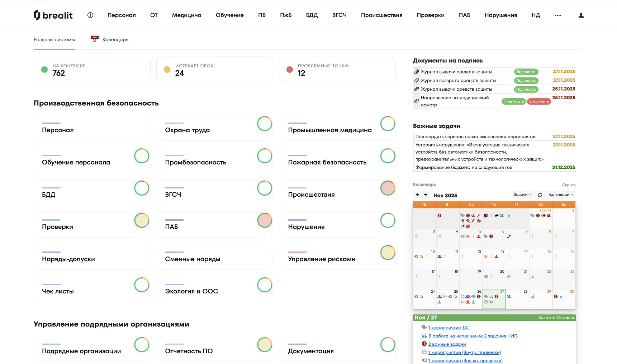Hide the calendar via Скрыть
The height and width of the screenshot is (364, 617).
click(569, 185)
